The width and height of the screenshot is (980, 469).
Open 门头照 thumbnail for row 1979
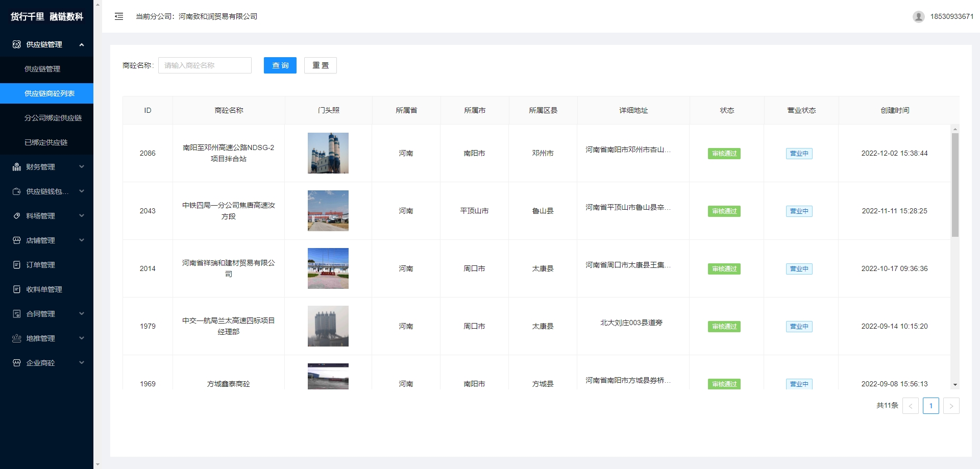[x=328, y=326]
